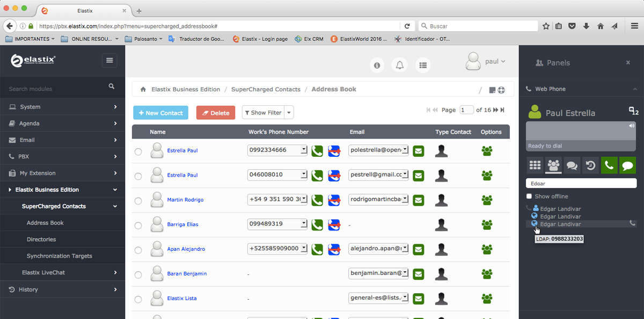The width and height of the screenshot is (644, 319).
Task: Click contact type icon in Barriga Elias row
Action: click(442, 224)
